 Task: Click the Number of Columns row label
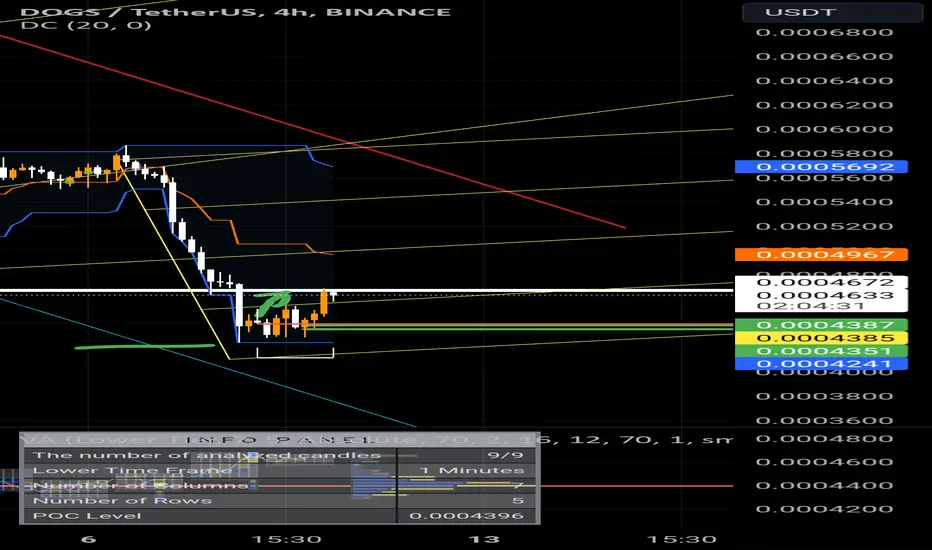coord(140,486)
